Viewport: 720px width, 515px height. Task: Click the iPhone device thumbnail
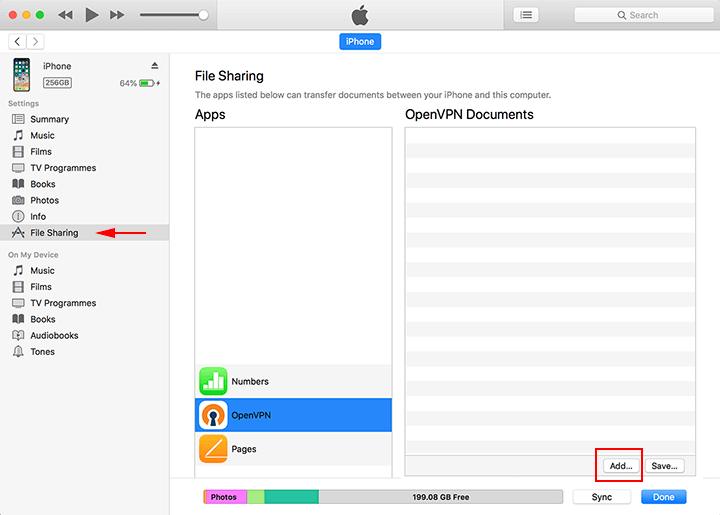pos(21,74)
